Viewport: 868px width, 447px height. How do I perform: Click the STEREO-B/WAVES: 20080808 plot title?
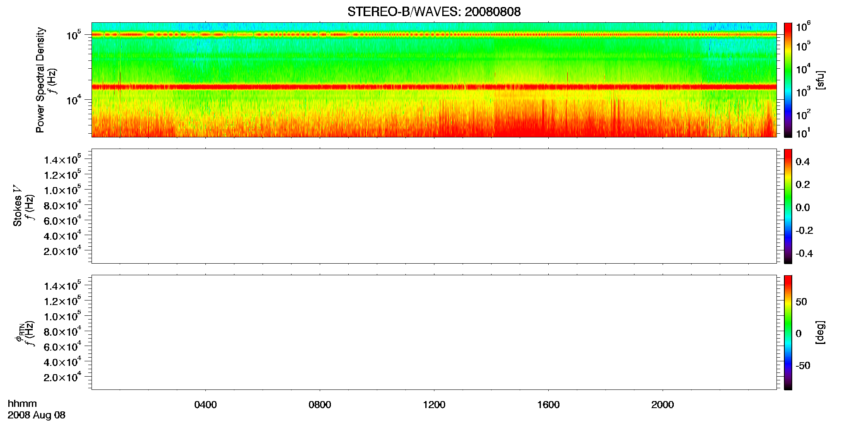point(434,12)
